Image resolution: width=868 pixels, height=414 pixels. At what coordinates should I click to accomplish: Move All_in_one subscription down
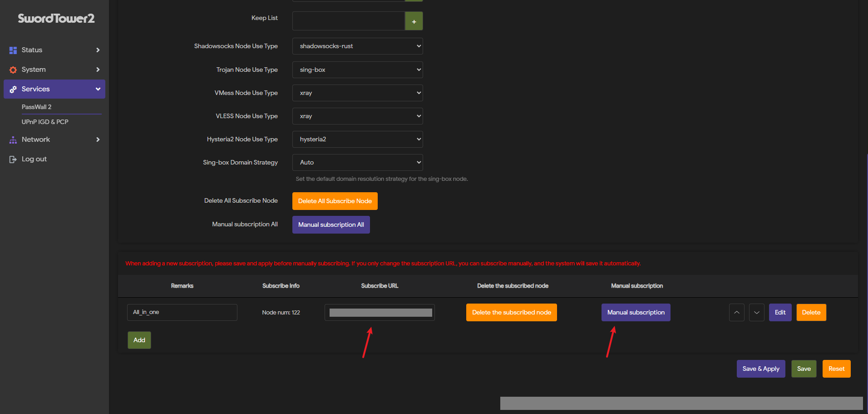pos(757,313)
